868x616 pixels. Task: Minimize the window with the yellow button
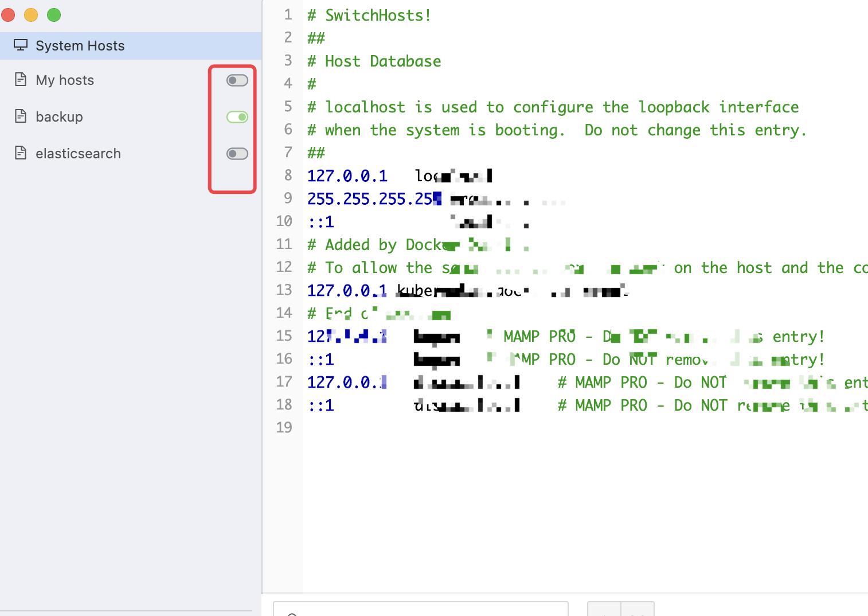[31, 15]
